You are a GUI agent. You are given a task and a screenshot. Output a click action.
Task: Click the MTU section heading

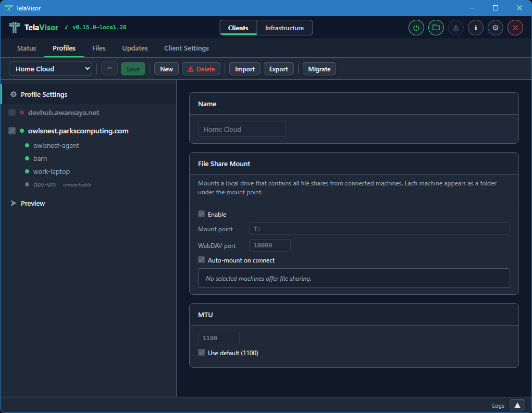[205, 315]
